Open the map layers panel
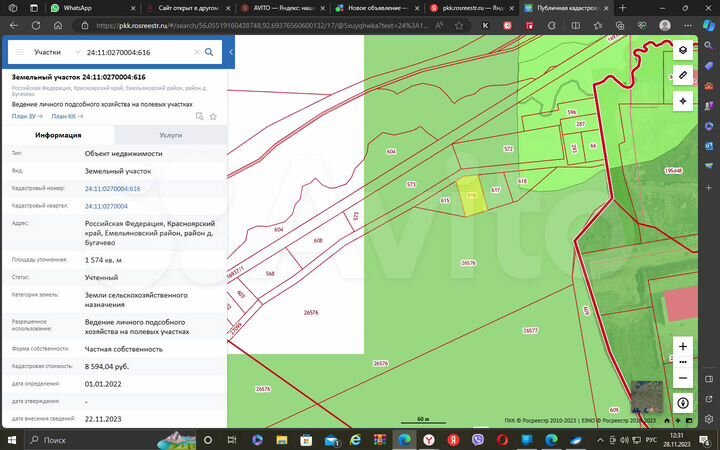 click(x=682, y=50)
